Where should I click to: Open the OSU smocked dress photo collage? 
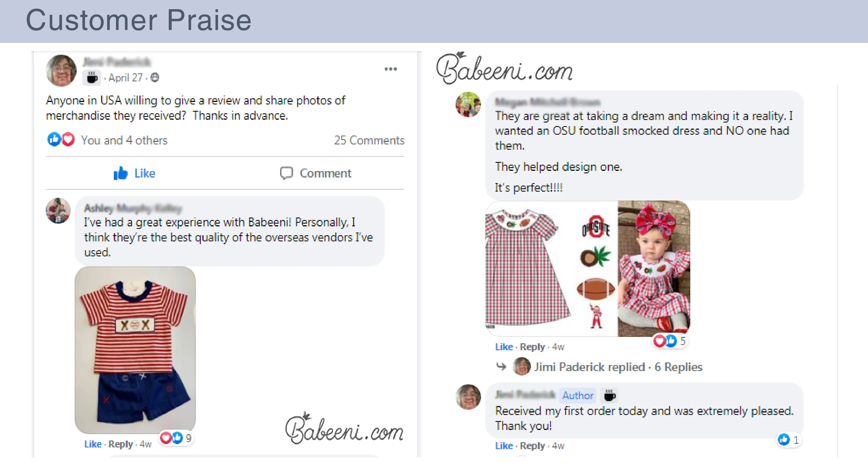pyautogui.click(x=587, y=269)
